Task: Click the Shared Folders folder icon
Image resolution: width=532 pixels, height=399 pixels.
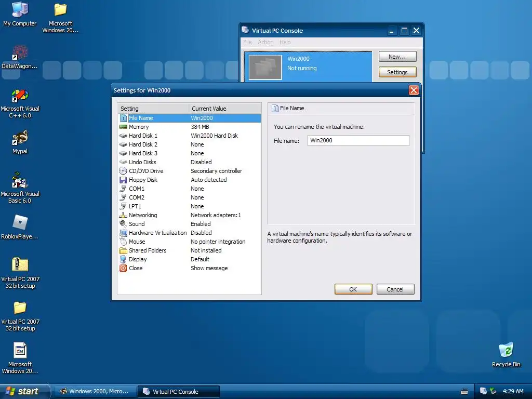Action: coord(123,250)
